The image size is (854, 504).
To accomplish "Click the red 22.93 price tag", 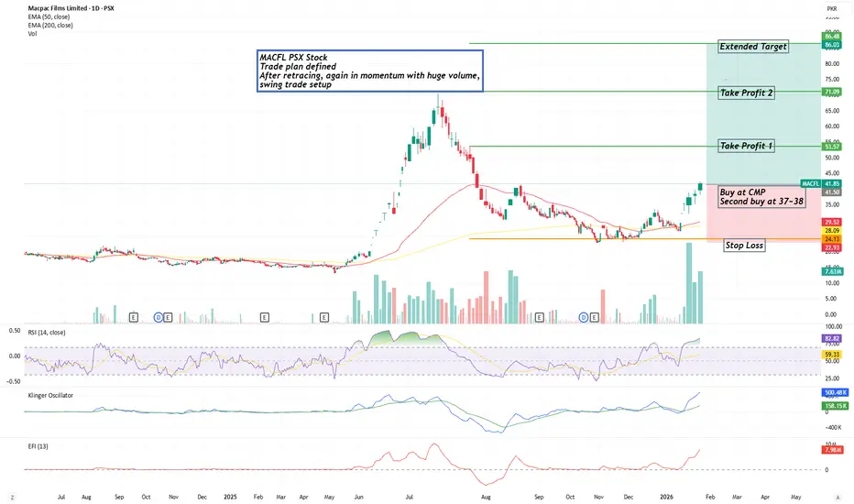I will point(832,247).
